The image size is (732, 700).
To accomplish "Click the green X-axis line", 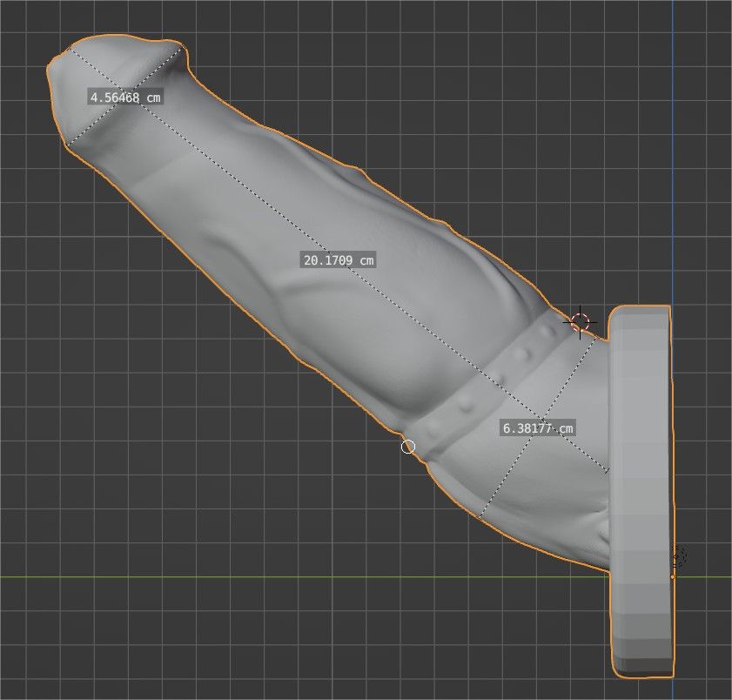I will [261, 576].
